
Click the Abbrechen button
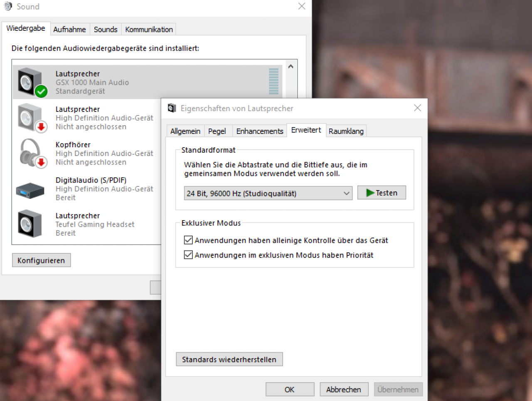tap(344, 389)
